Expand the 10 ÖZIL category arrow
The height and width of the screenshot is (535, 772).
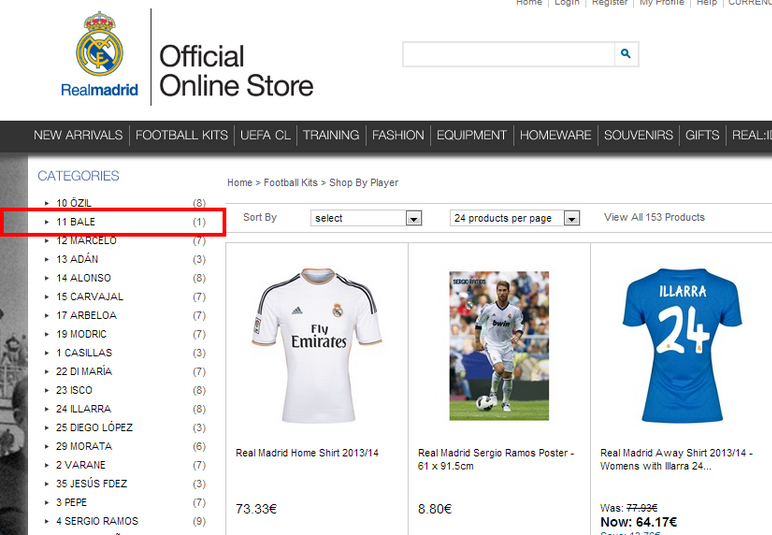(x=46, y=203)
